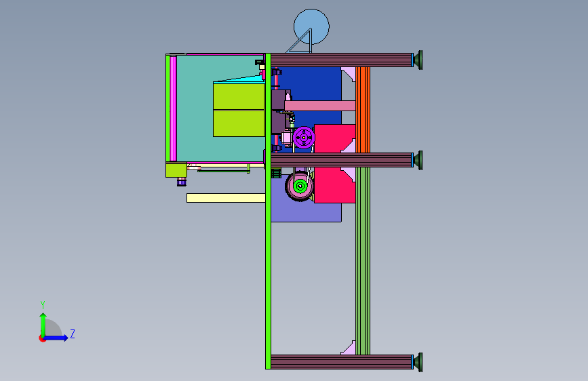Pick the lower yellow-green box in the teal panel
Screen dimensions: 588x381
click(x=239, y=123)
